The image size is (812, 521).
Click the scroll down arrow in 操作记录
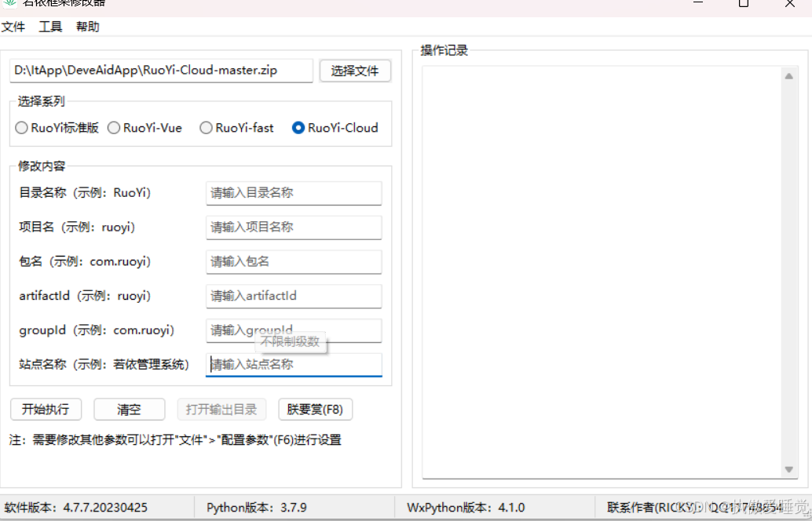pos(788,469)
